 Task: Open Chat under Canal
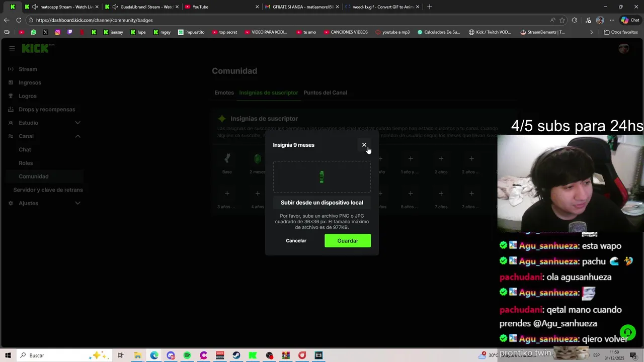pyautogui.click(x=25, y=150)
